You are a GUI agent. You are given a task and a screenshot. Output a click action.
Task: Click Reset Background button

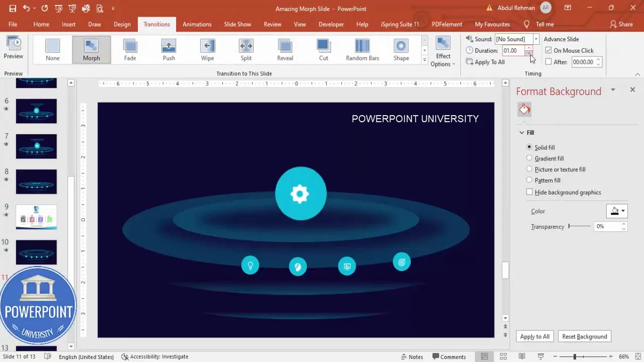pyautogui.click(x=585, y=336)
